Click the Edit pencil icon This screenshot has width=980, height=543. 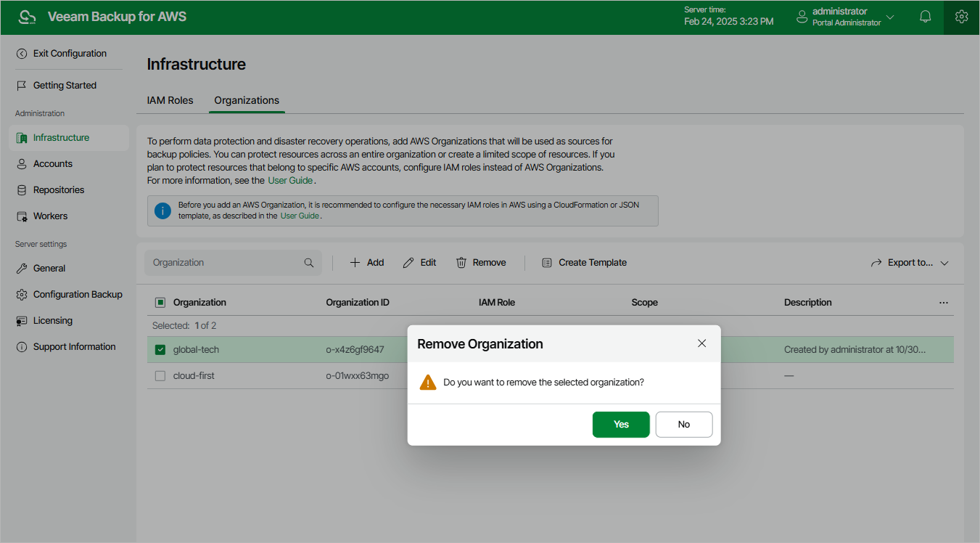coord(408,263)
